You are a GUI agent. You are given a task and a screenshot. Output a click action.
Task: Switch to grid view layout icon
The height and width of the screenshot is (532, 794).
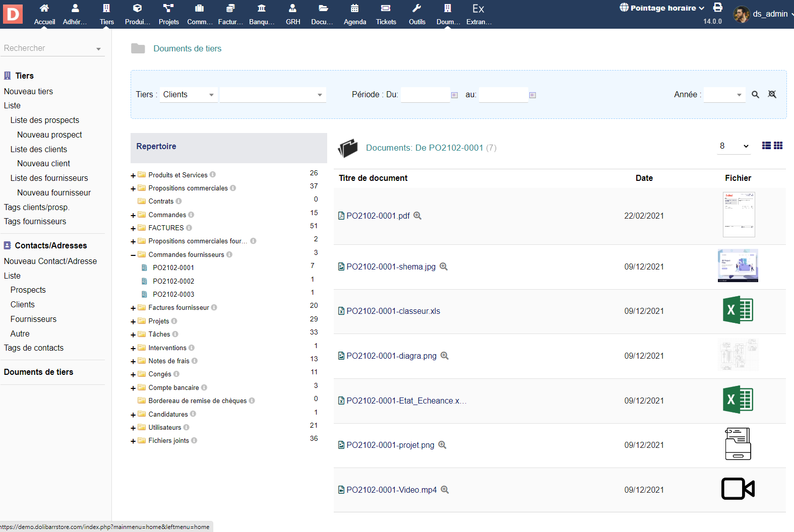pyautogui.click(x=778, y=146)
